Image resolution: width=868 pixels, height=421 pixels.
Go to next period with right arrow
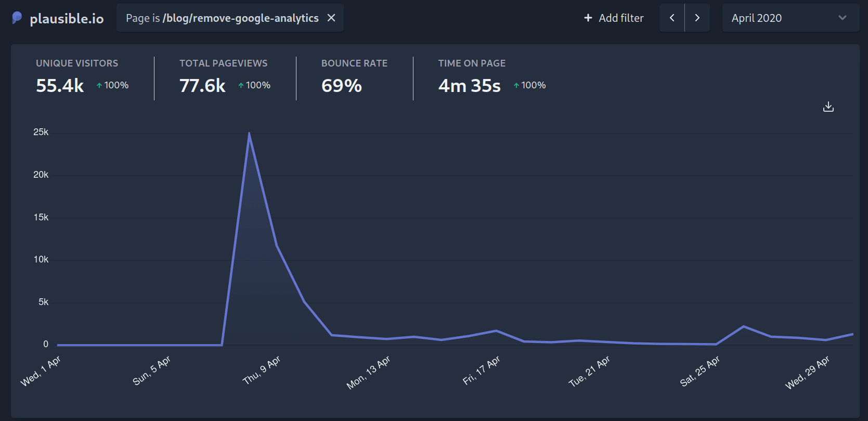pos(697,18)
